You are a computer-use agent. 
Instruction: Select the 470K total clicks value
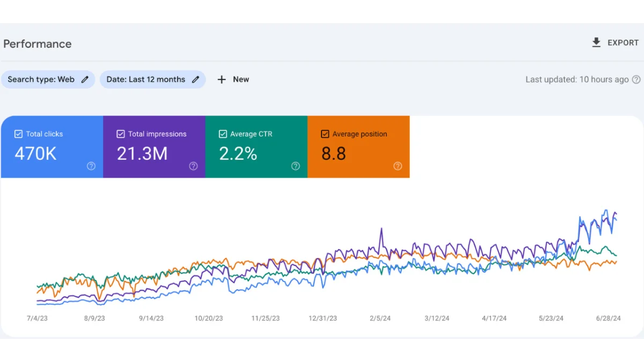click(35, 154)
